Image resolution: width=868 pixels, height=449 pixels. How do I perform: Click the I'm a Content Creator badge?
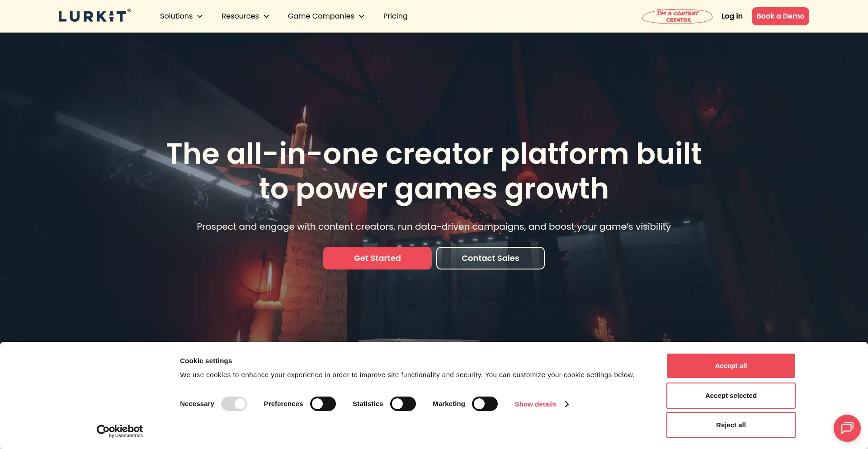677,16
